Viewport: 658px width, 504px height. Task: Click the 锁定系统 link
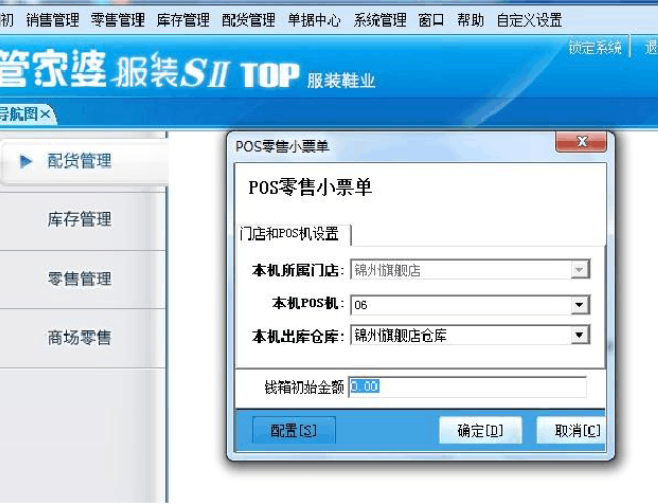point(595,47)
